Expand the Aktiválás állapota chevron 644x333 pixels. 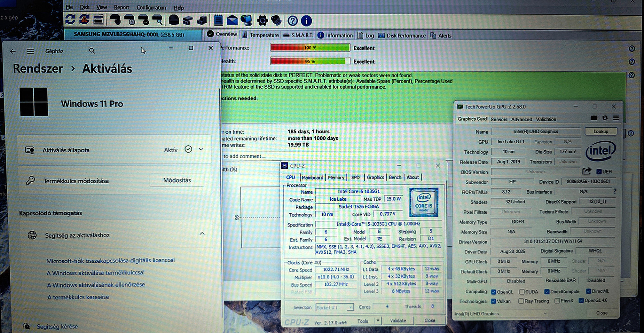[201, 149]
